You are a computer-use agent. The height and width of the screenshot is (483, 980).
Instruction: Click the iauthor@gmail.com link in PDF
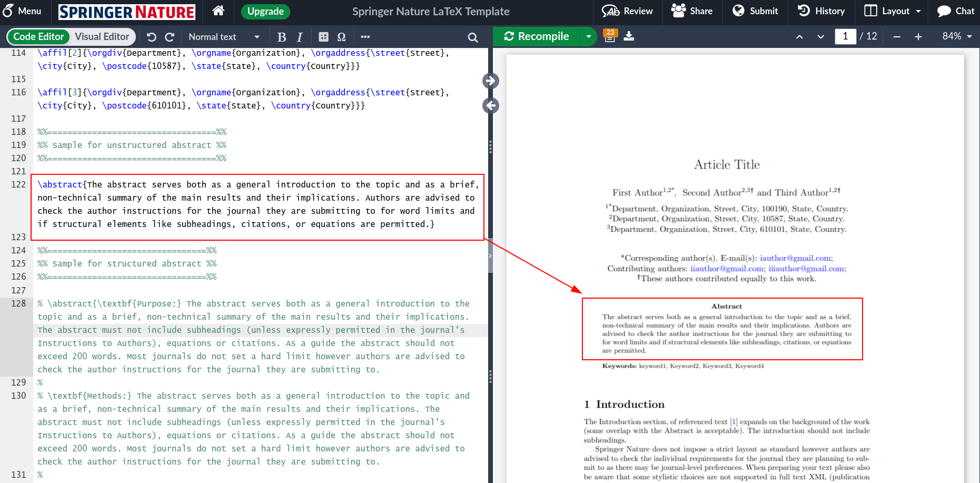(x=795, y=258)
